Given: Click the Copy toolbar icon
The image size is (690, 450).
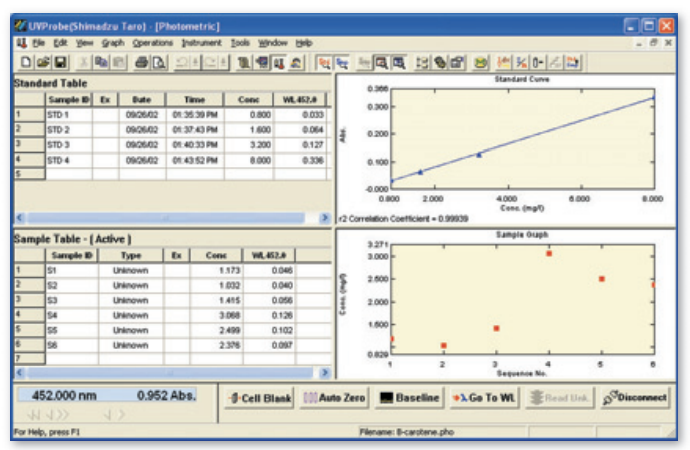Looking at the screenshot, I should tap(101, 62).
